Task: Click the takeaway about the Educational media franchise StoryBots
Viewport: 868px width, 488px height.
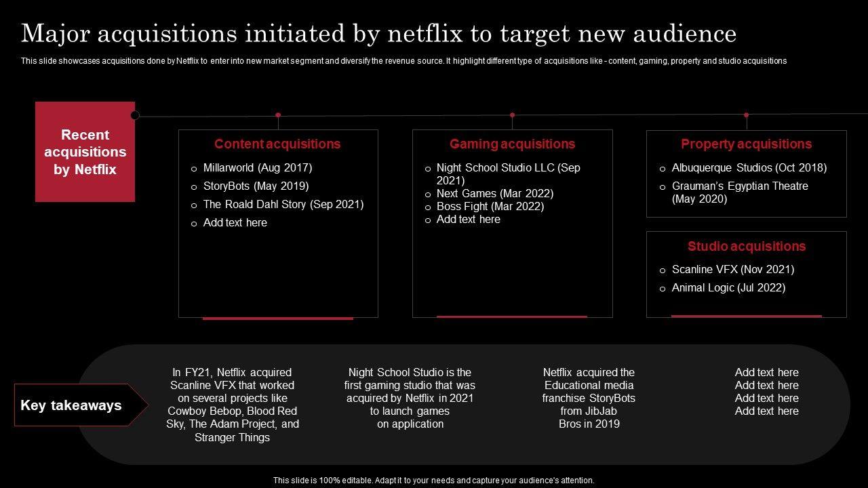Action: tap(589, 398)
